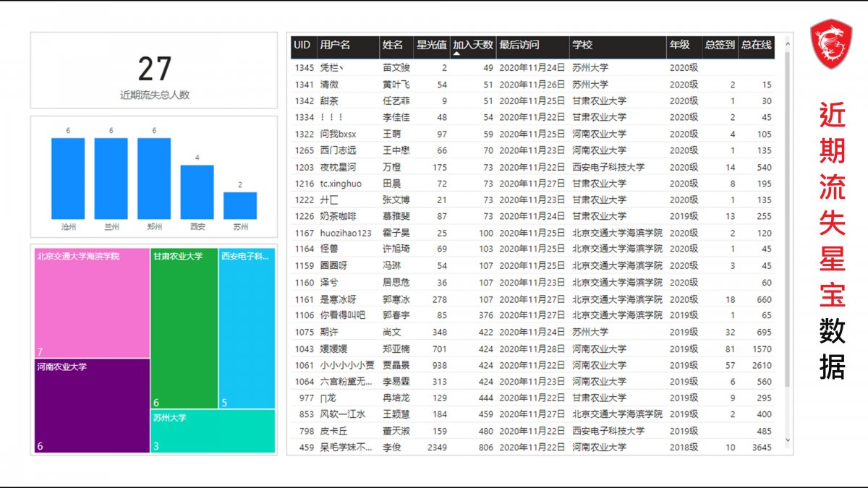Screen dimensions: 868x488
Task: Select the 郑州 bar in chart
Action: pyautogui.click(x=154, y=179)
